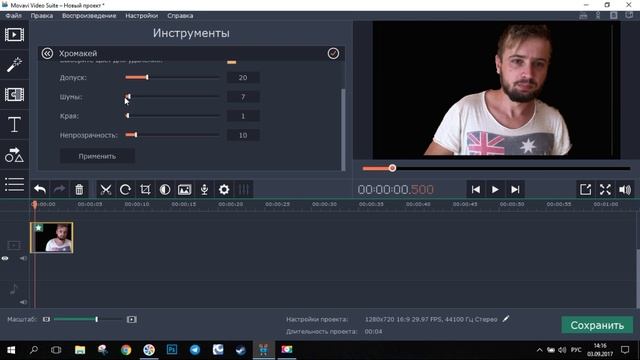Undo the last action
Image resolution: width=640 pixels, height=360 pixels.
point(40,189)
